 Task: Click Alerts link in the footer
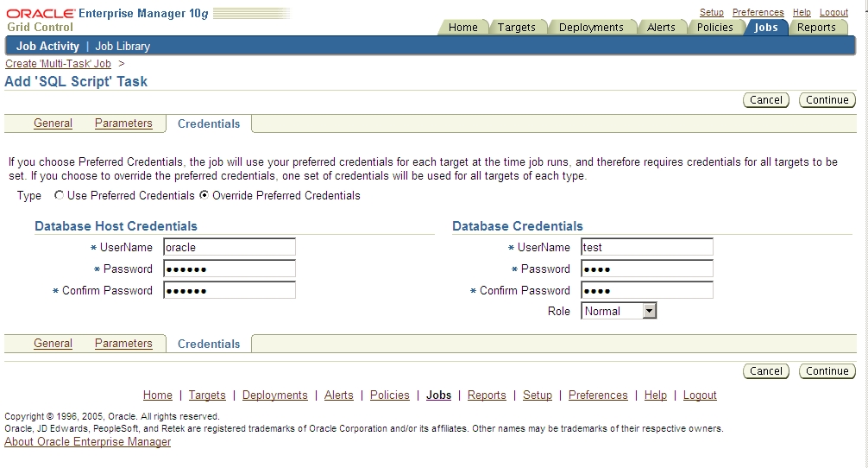pyautogui.click(x=339, y=395)
